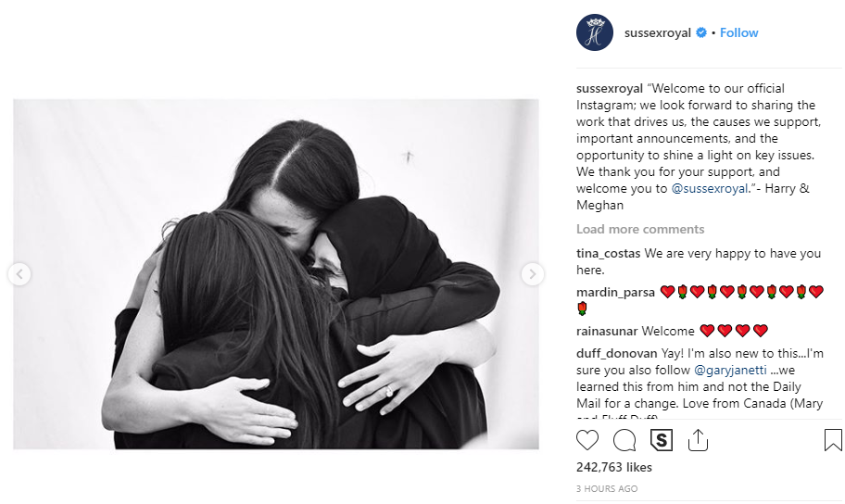Viewport: 845px width, 504px height.
Task: Share the post via upload arrow icon
Action: [698, 440]
